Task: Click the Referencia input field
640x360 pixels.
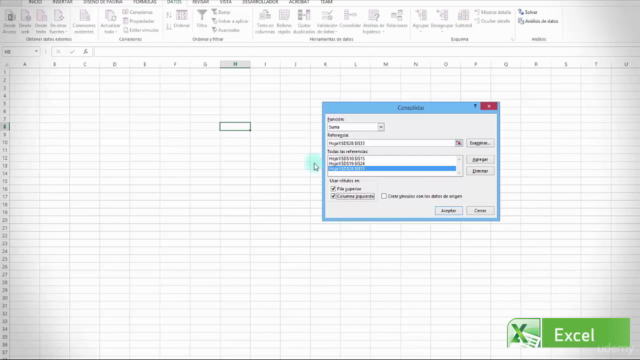Action: pyautogui.click(x=391, y=143)
